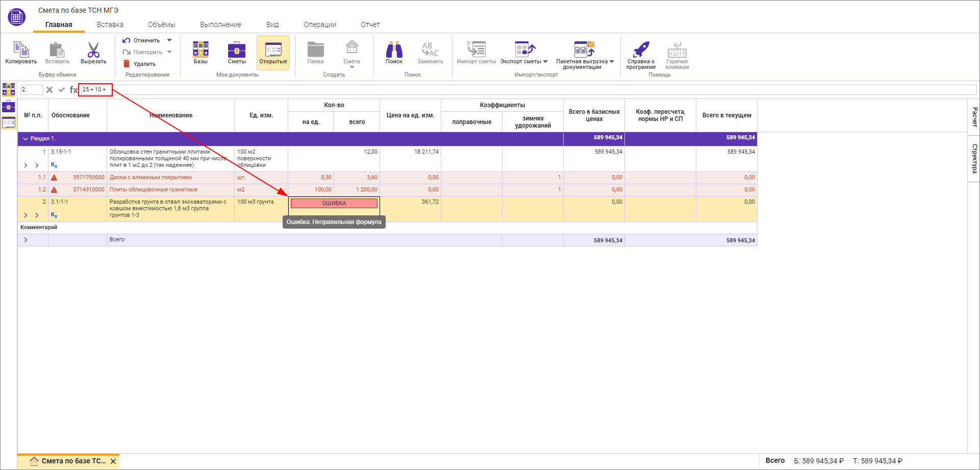Switch to Отчет ribbon tab
The width and height of the screenshot is (980, 470).
[x=370, y=24]
